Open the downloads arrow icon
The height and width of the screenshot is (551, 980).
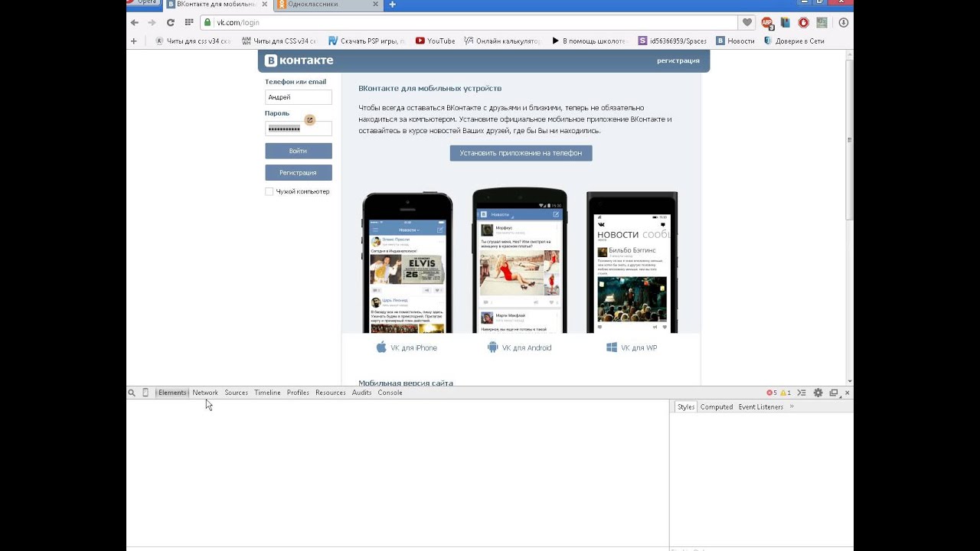[844, 22]
